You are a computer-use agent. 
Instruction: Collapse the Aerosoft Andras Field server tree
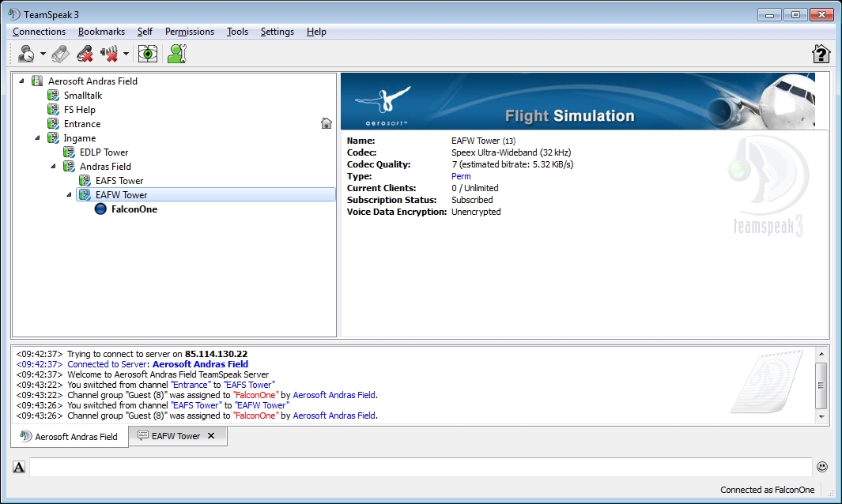coord(21,81)
